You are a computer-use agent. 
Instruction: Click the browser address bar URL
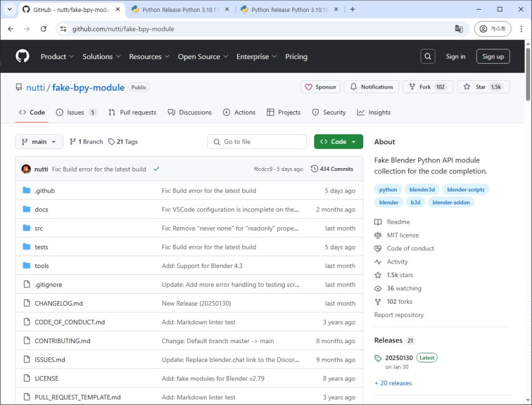pyautogui.click(x=123, y=29)
